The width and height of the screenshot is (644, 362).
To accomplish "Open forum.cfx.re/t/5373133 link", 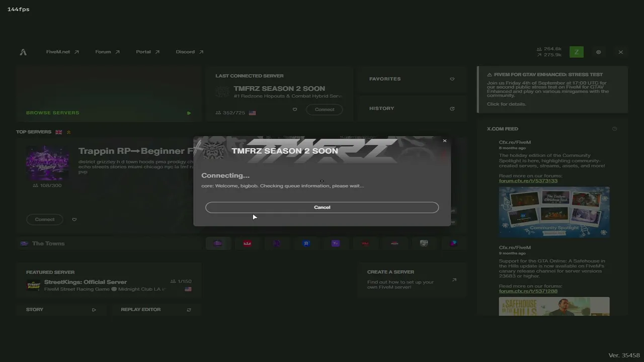I will click(528, 181).
